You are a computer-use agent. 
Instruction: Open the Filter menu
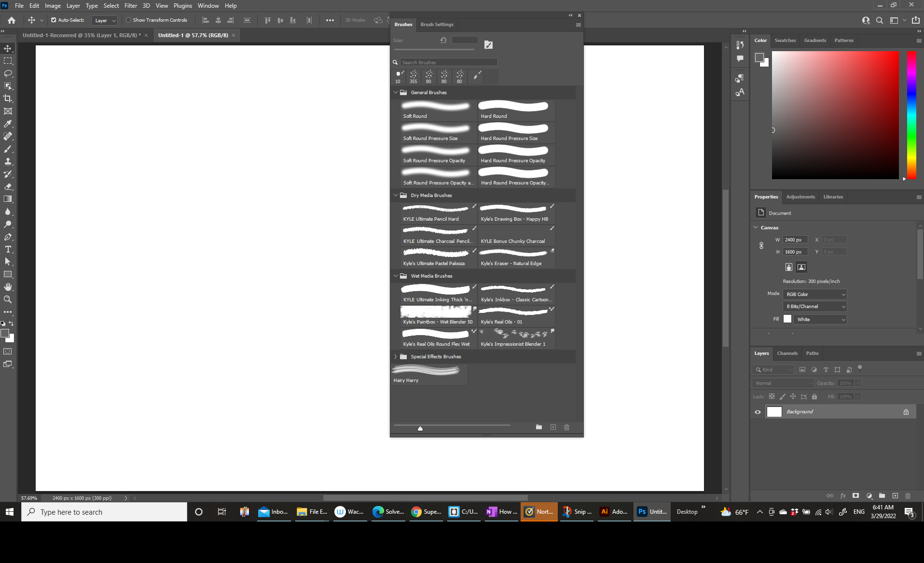click(130, 5)
